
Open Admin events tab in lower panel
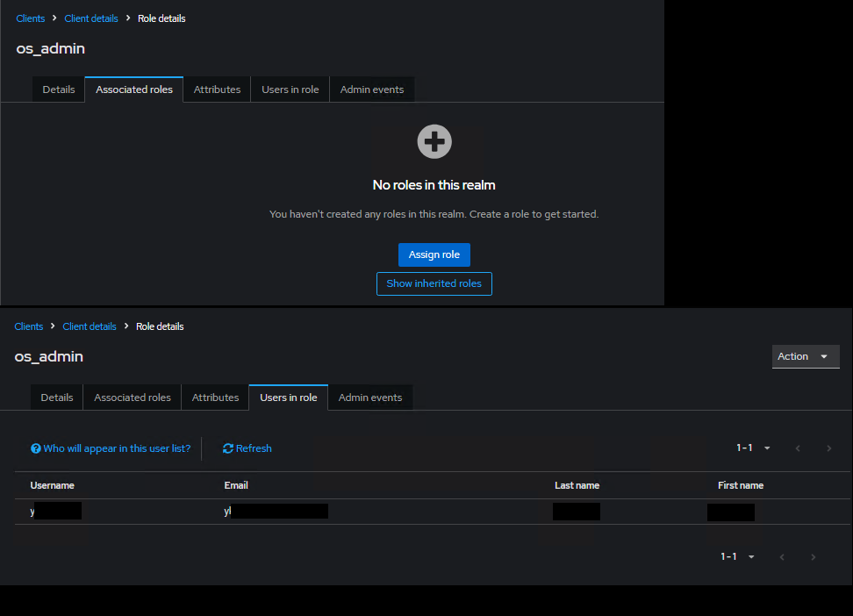click(x=370, y=398)
